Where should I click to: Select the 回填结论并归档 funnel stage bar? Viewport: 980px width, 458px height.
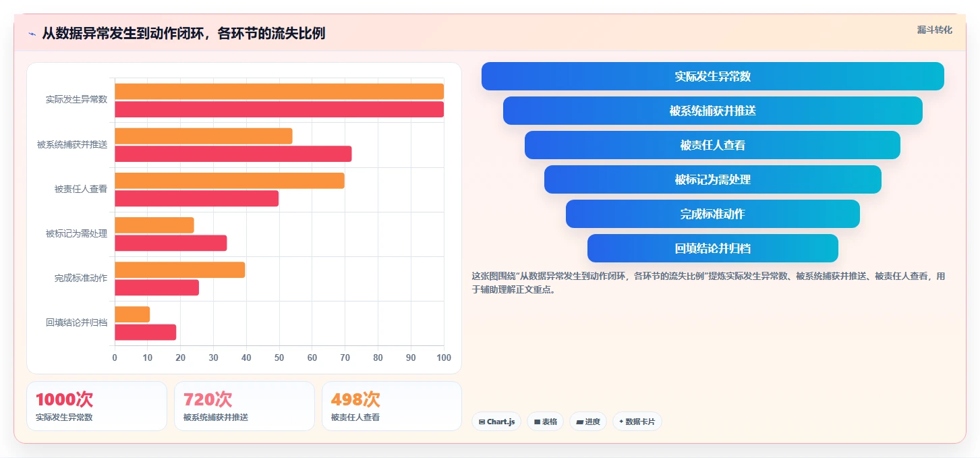click(x=712, y=248)
